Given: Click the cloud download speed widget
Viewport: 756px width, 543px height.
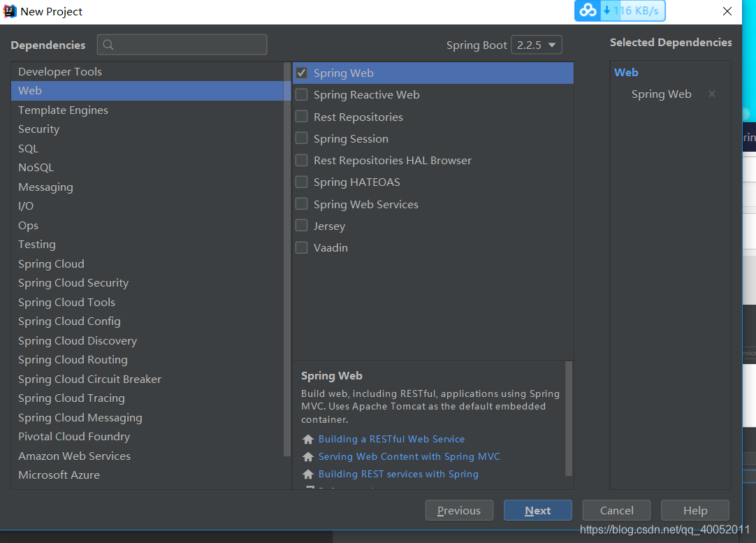Looking at the screenshot, I should (620, 10).
